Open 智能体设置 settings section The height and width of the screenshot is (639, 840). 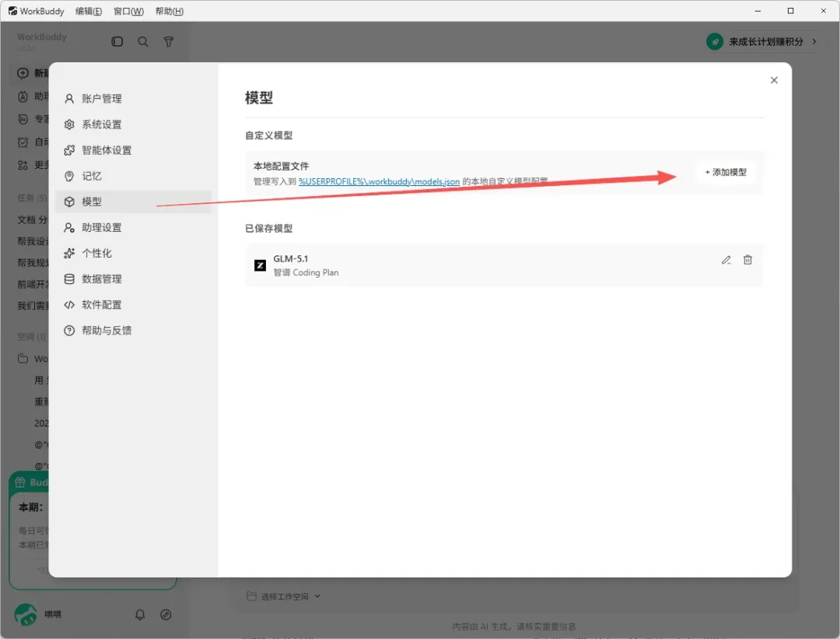[x=133, y=150]
